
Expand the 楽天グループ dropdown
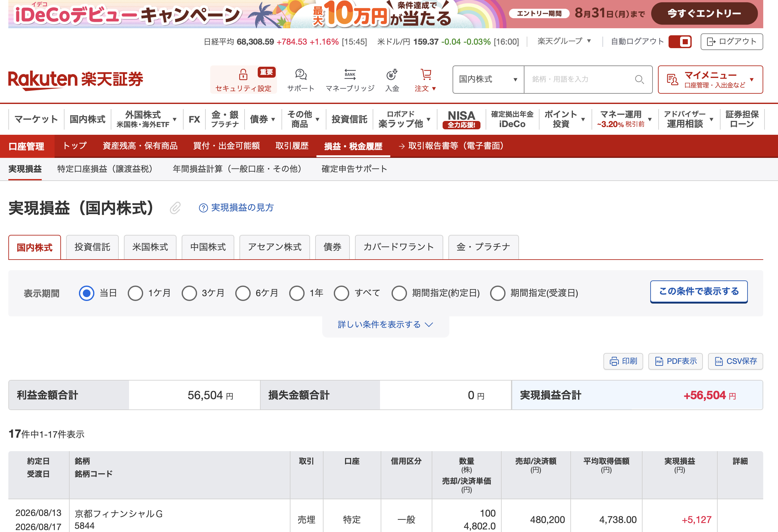click(565, 41)
